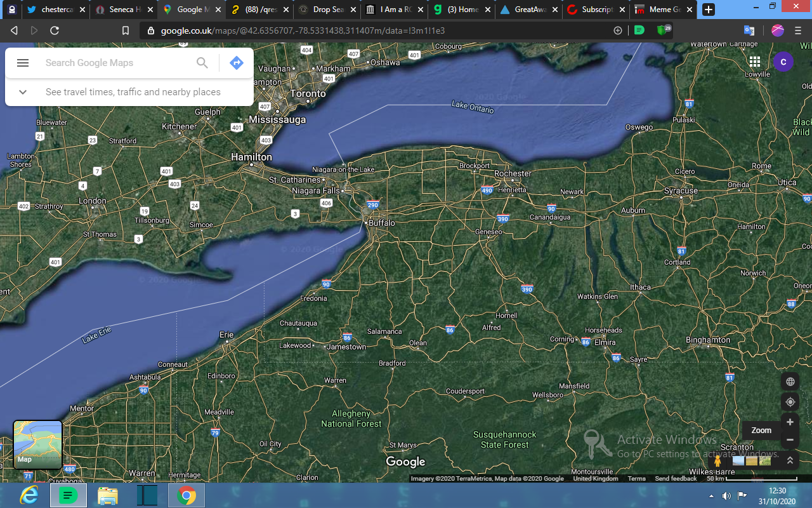Open the Terms link
The image size is (812, 508).
coord(636,479)
